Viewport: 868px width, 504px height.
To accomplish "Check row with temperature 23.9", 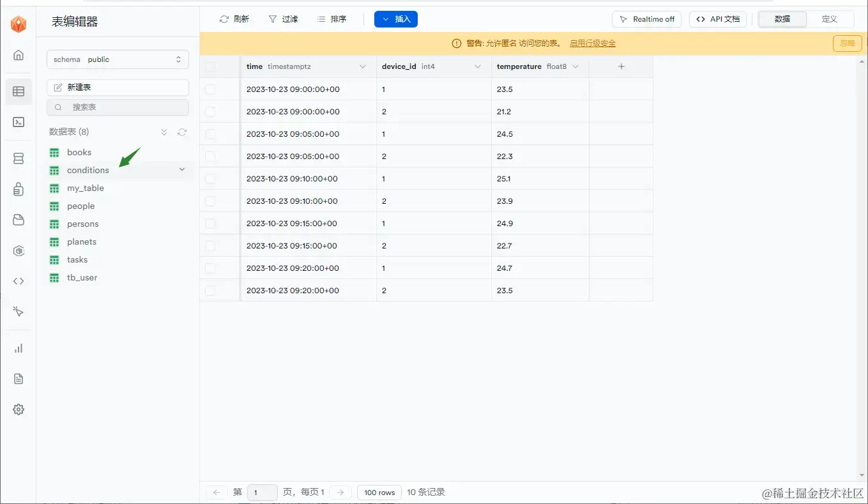I will 210,201.
